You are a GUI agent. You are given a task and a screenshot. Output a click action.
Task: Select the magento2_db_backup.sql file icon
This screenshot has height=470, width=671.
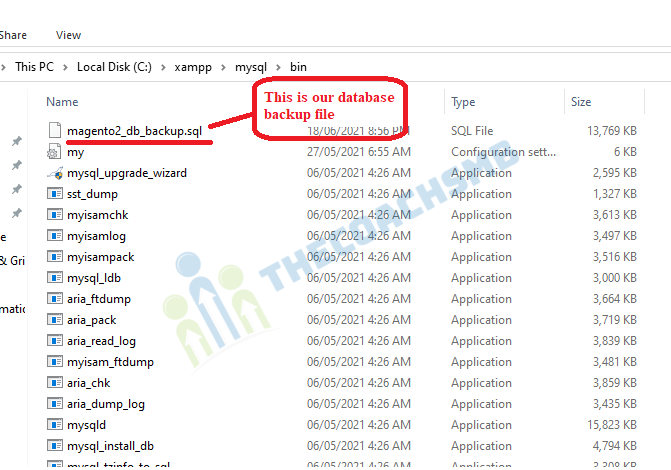coord(55,130)
